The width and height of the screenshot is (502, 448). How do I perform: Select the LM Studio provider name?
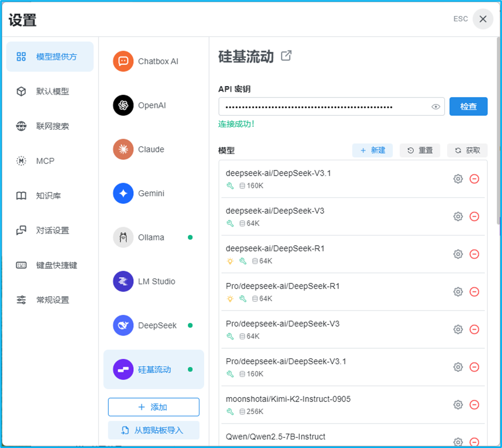(157, 281)
